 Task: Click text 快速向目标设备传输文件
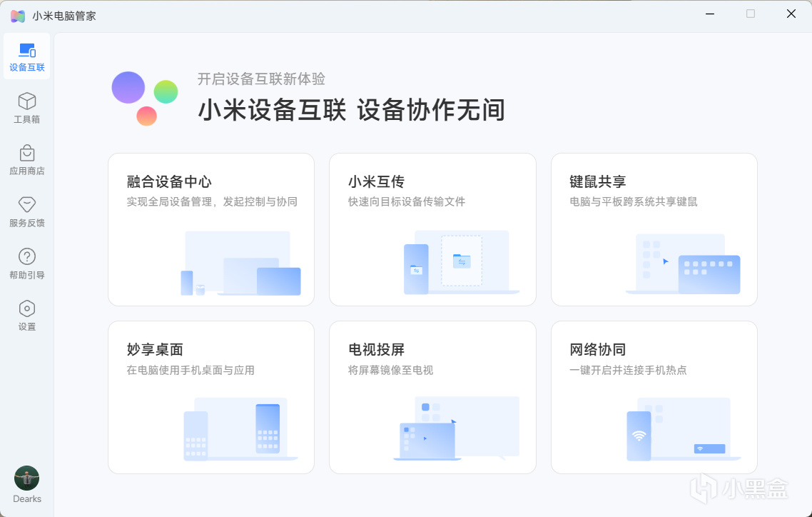[x=407, y=201]
